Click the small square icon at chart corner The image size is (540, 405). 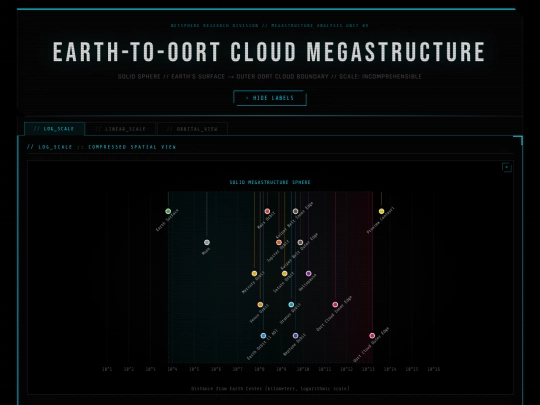pyautogui.click(x=507, y=167)
